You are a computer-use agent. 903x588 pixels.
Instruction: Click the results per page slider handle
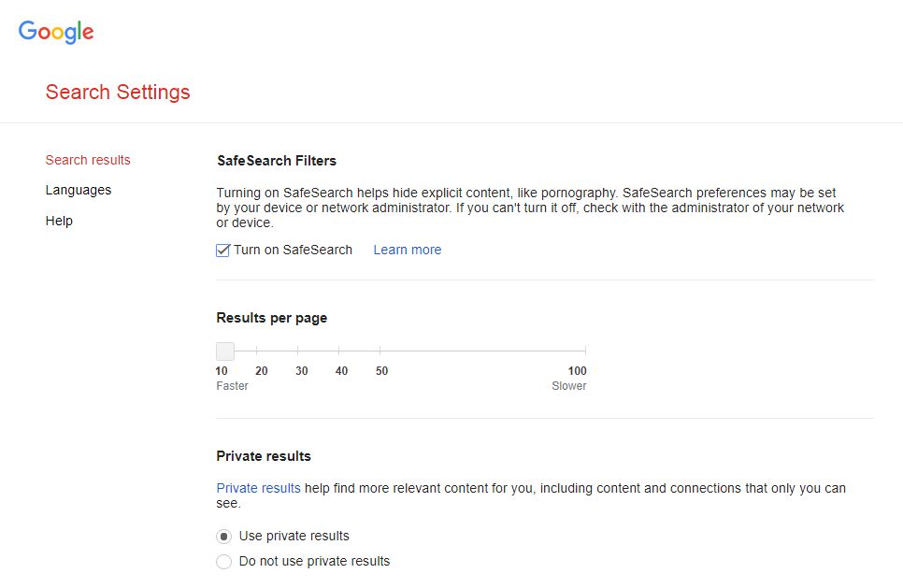[x=225, y=351]
